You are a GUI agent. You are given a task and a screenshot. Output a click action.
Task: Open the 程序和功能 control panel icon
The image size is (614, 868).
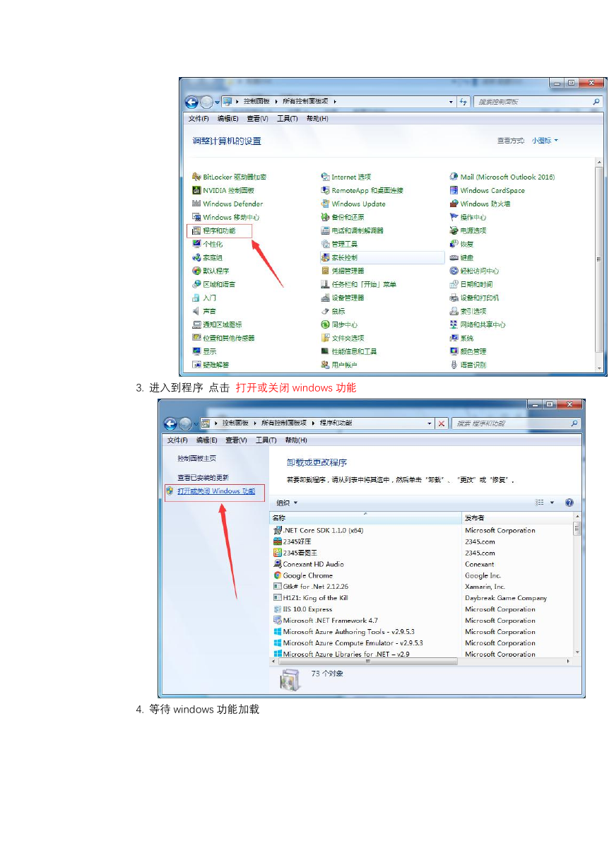[x=196, y=230]
